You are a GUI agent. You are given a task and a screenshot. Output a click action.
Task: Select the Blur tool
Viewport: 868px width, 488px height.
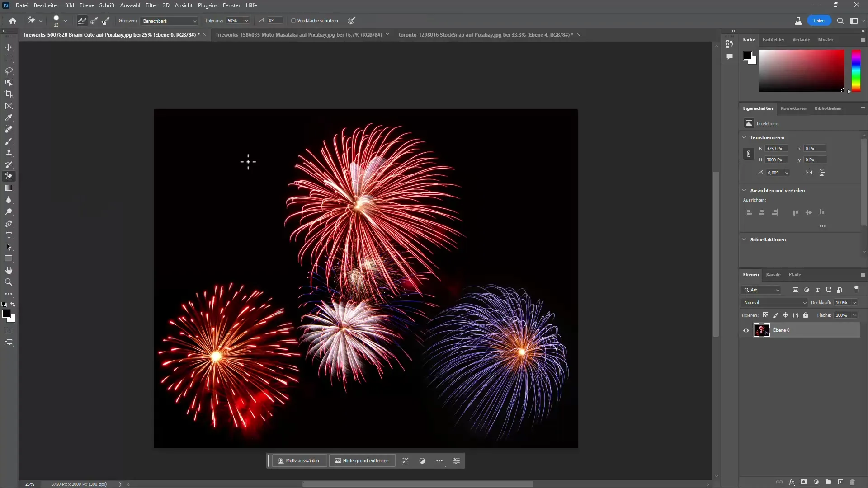click(9, 200)
